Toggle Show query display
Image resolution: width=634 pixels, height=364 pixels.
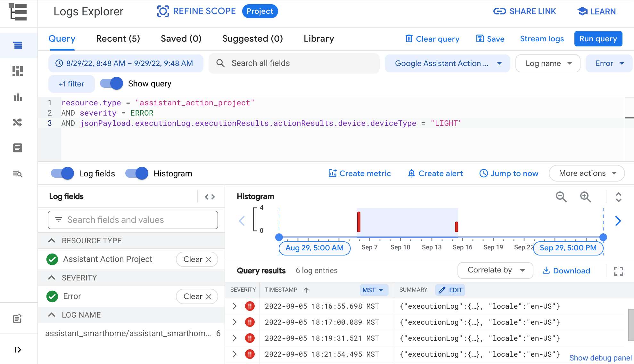point(111,84)
